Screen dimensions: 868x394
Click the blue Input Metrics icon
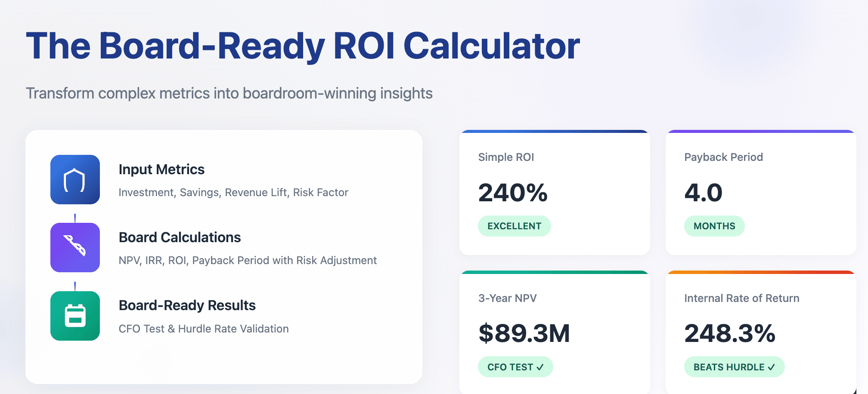coord(75,179)
